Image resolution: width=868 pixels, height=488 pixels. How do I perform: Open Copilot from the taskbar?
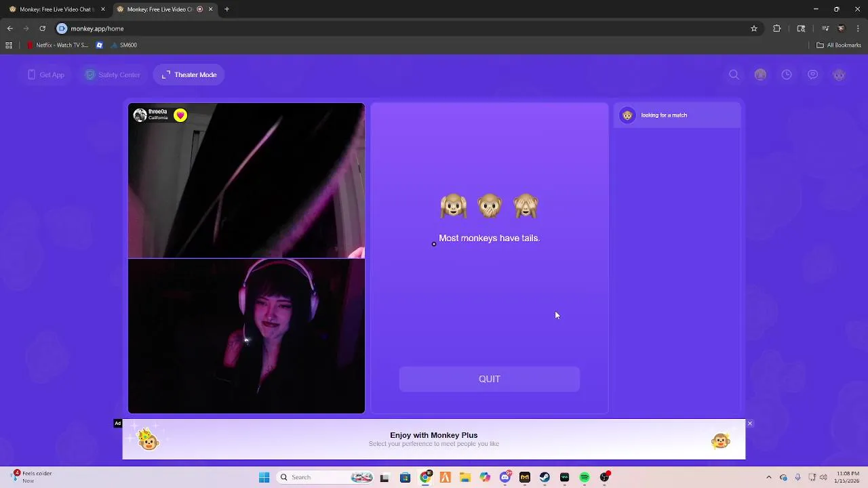pyautogui.click(x=485, y=477)
